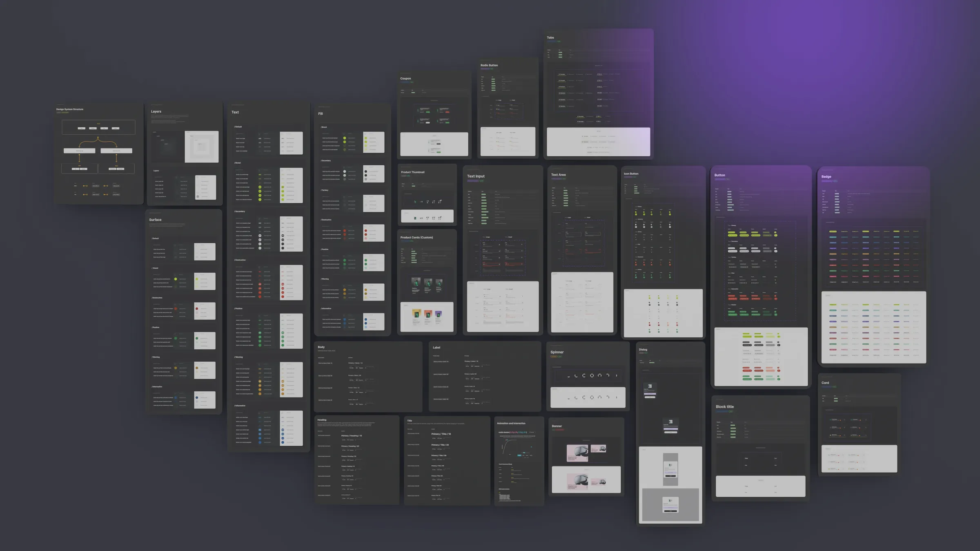Image resolution: width=980 pixels, height=551 pixels.
Task: Click the Animation and interaction frame title
Action: point(511,424)
